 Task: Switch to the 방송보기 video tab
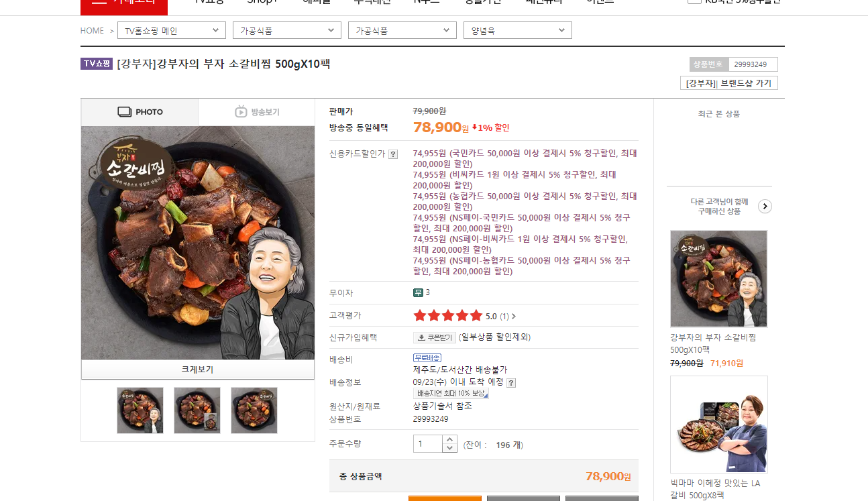pyautogui.click(x=257, y=112)
